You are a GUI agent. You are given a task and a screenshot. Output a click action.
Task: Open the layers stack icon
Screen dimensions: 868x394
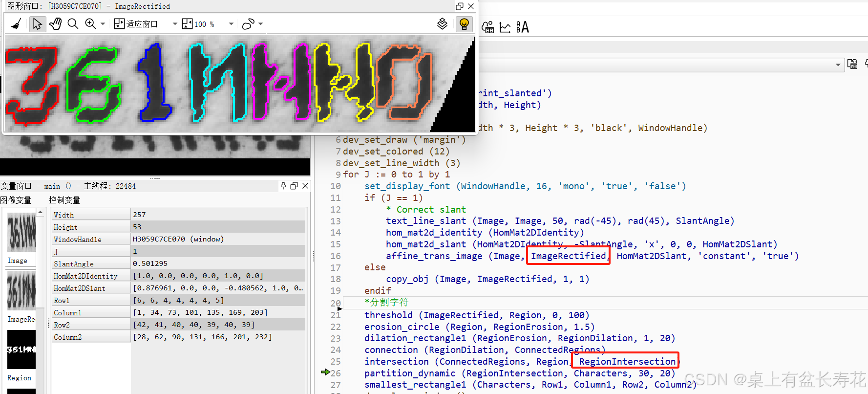pos(442,24)
